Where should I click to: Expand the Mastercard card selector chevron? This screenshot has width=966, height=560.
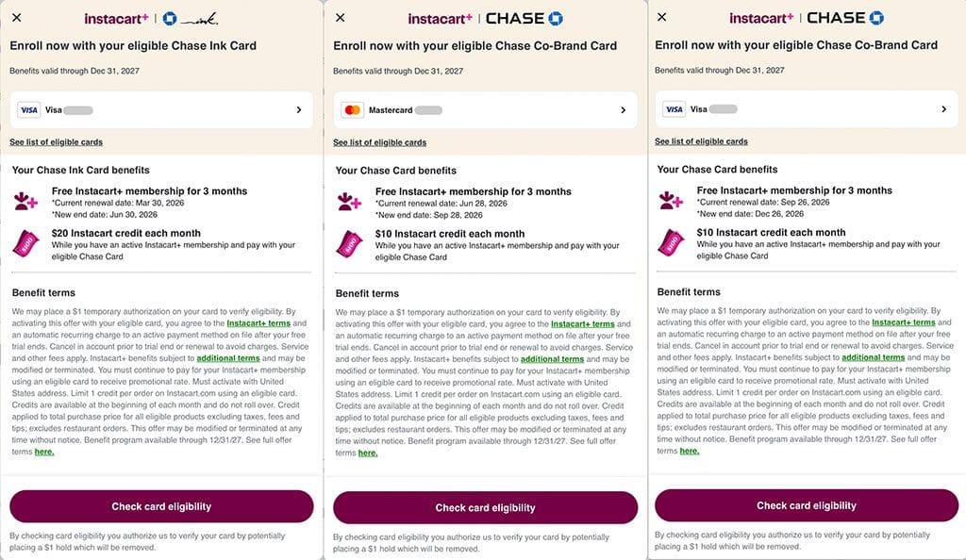point(623,110)
